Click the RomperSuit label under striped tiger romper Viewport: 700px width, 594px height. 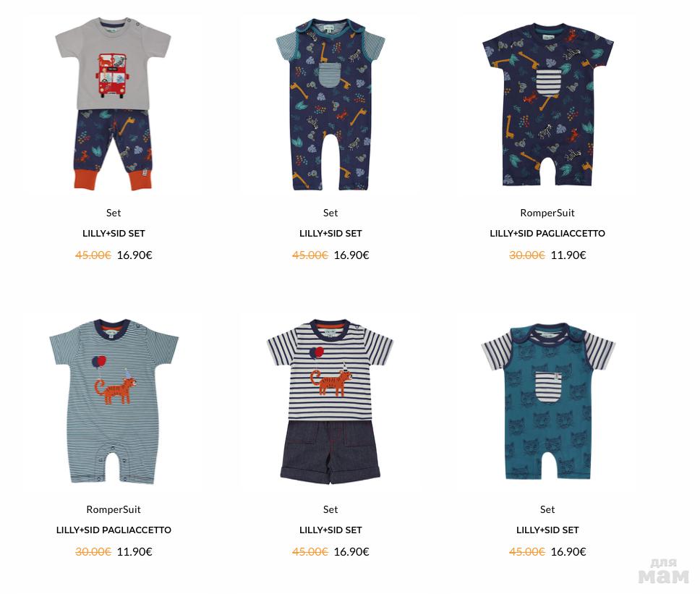pos(114,509)
